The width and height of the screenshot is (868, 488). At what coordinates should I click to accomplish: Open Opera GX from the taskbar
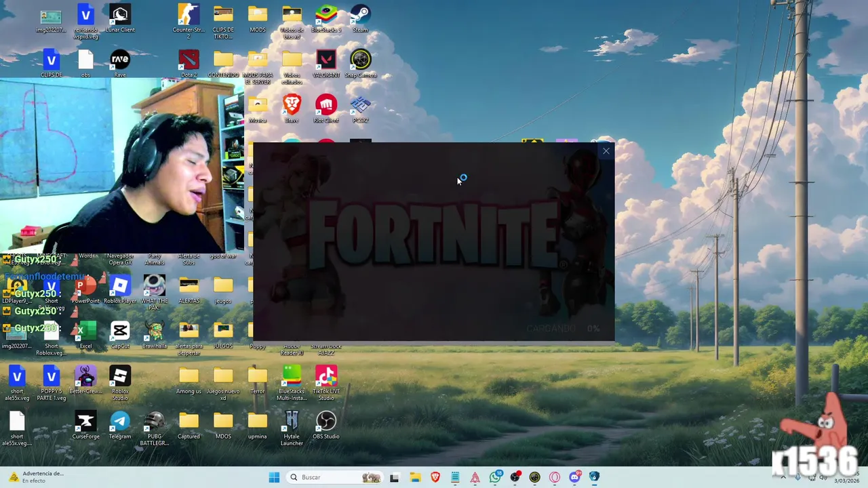555,477
